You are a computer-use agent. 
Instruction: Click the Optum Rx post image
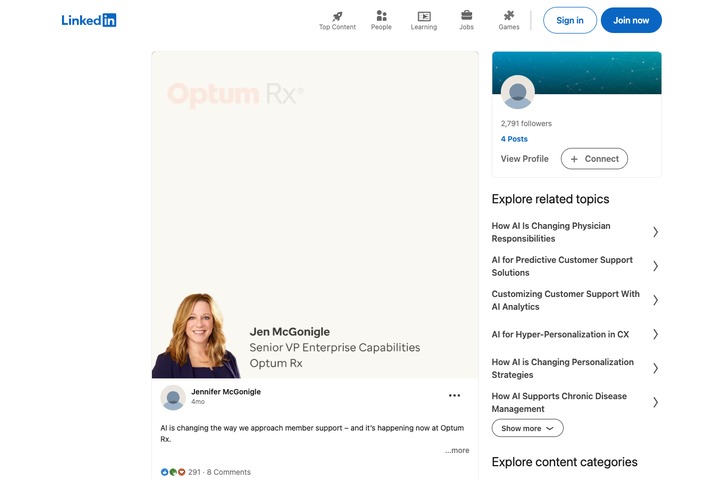(315, 215)
